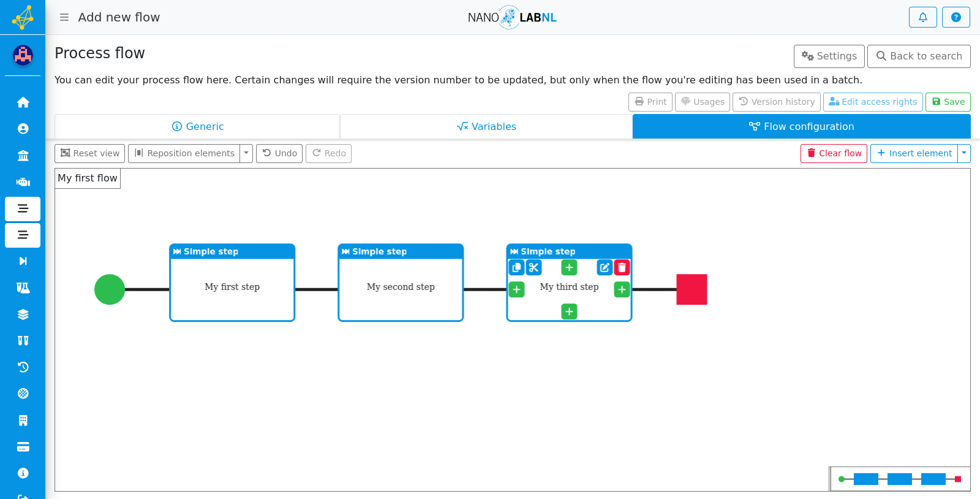This screenshot has width=980, height=499.
Task: Open the notifications bell
Action: (922, 17)
